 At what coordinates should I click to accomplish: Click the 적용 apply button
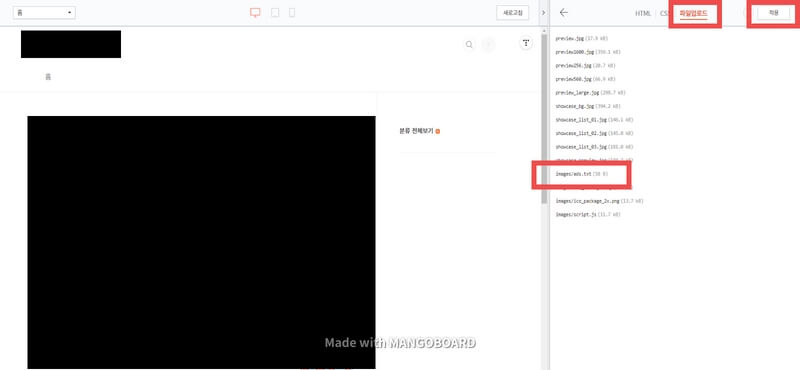[773, 13]
